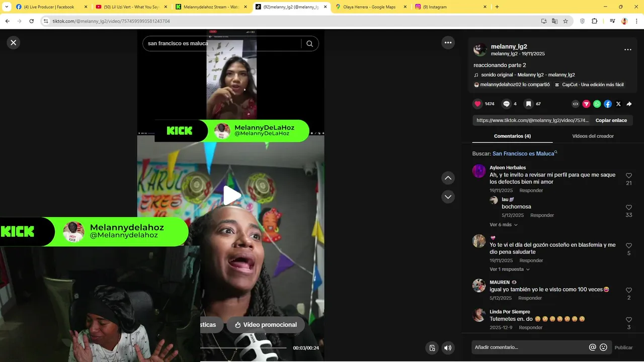The image size is (644, 362).
Task: Play the video using the center play button
Action: [231, 196]
